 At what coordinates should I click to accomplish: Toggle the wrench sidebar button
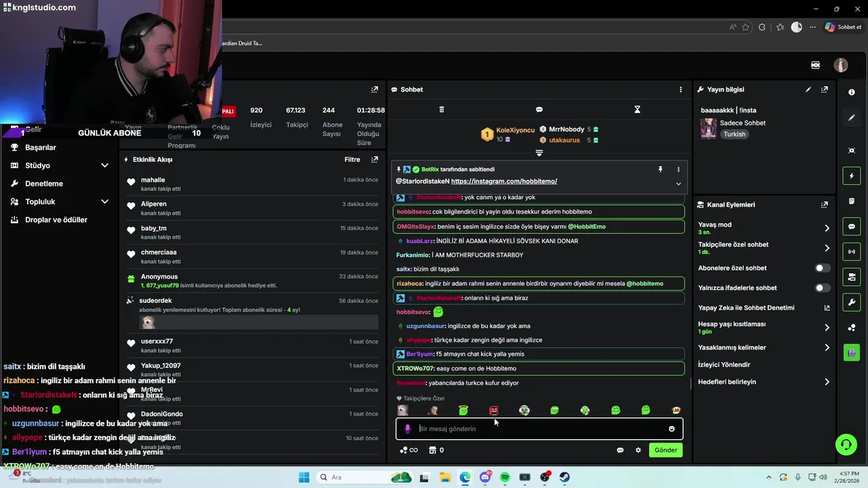[x=852, y=302]
